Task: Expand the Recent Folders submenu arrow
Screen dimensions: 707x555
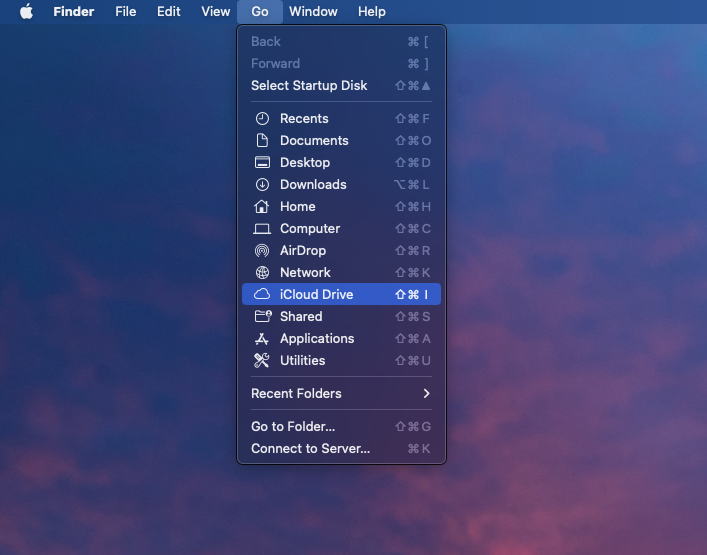Action: (426, 394)
